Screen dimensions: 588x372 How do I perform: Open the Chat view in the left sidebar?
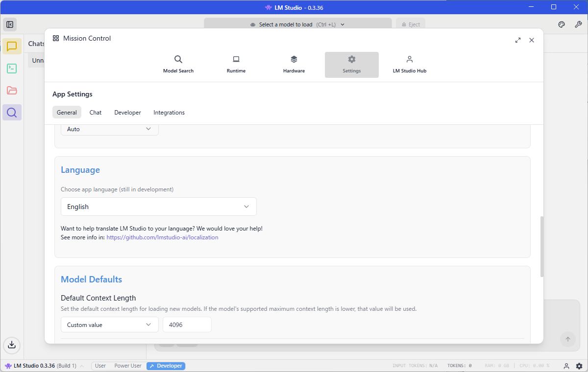(12, 46)
